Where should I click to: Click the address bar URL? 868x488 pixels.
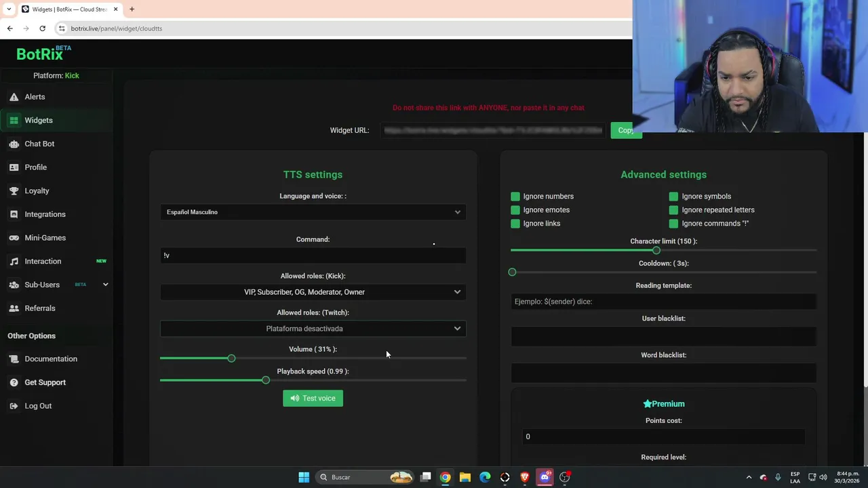click(x=117, y=28)
